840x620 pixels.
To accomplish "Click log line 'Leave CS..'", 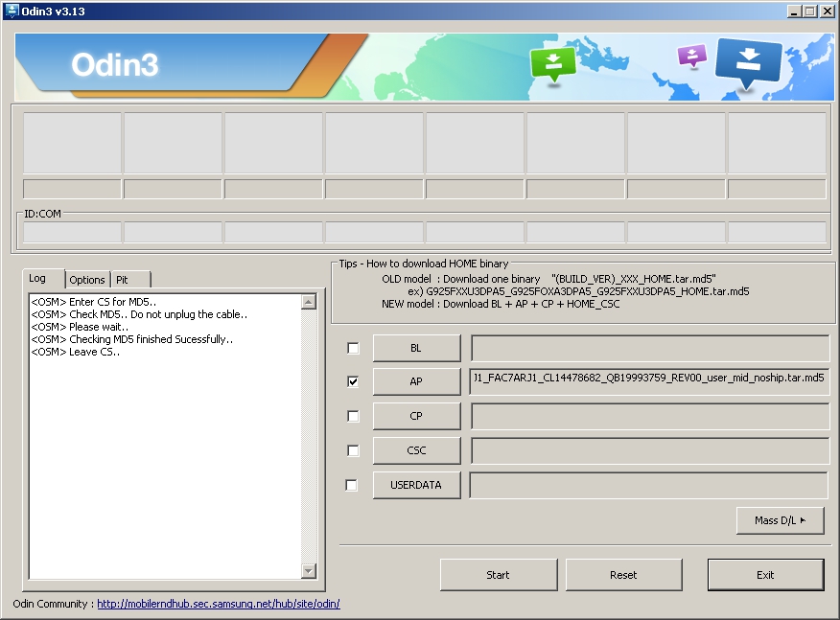I will click(x=76, y=353).
